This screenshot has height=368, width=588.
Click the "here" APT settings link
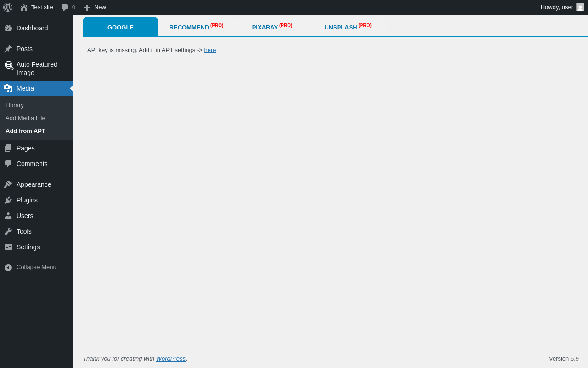210,50
